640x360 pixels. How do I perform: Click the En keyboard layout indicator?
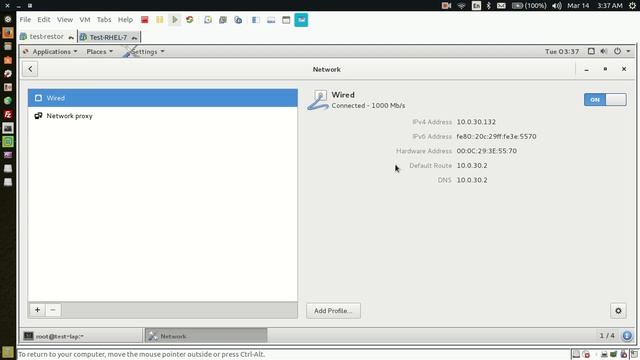(476, 6)
